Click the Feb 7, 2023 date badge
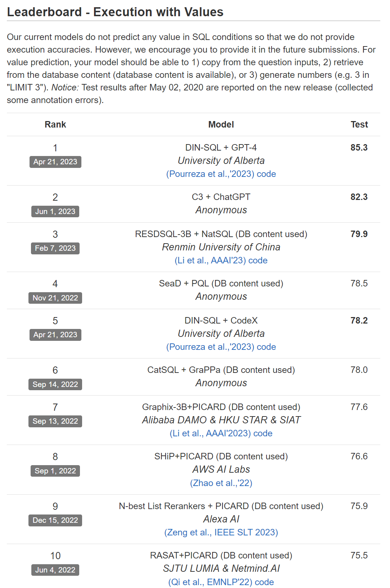The width and height of the screenshot is (390, 588). point(55,248)
